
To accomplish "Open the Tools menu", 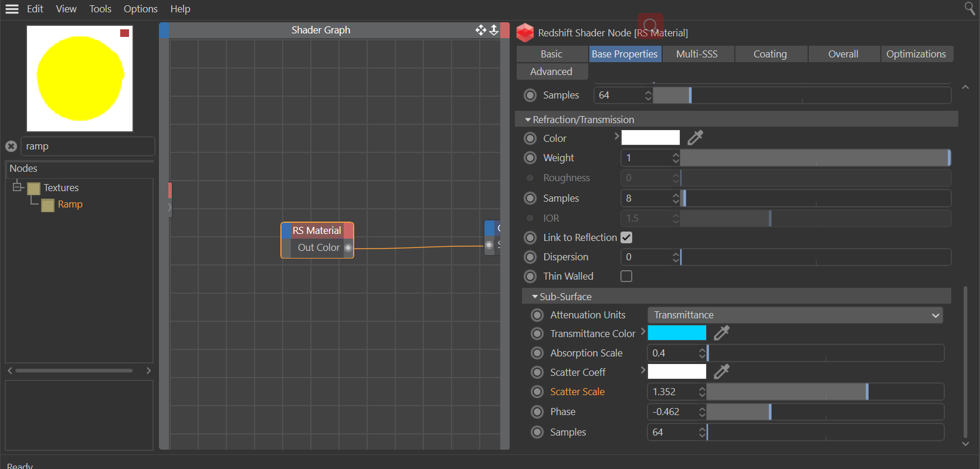I will [100, 9].
